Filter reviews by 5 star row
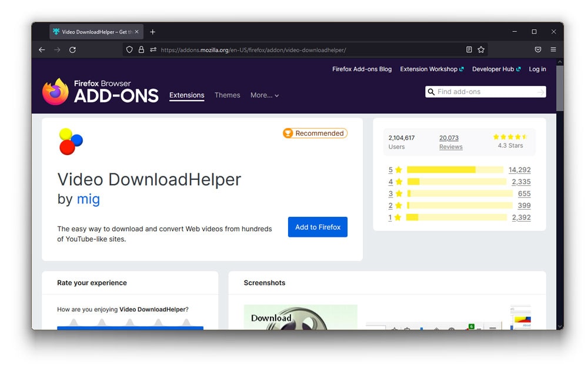 459,170
